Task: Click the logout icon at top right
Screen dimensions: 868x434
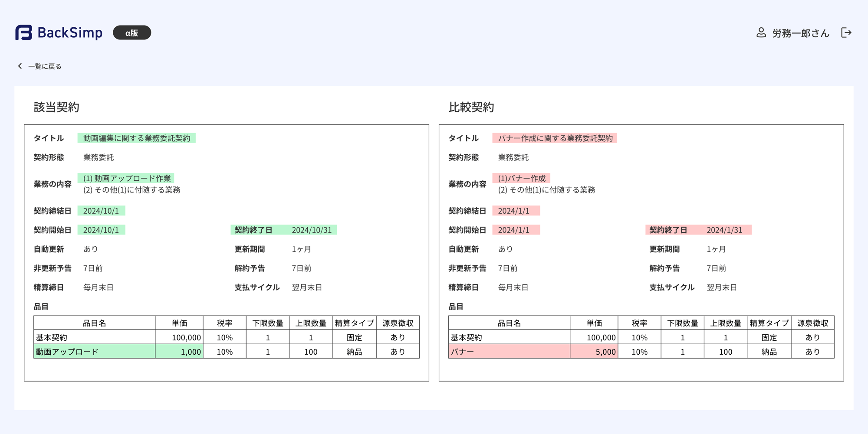Action: (845, 33)
